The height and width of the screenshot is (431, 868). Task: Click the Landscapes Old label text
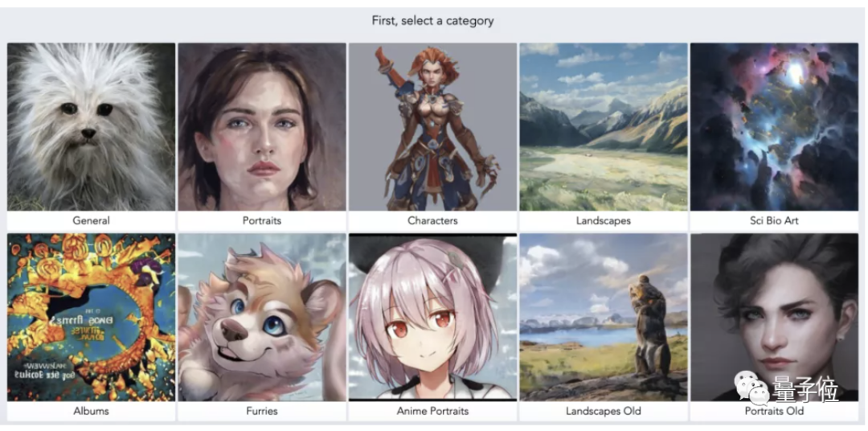(604, 411)
